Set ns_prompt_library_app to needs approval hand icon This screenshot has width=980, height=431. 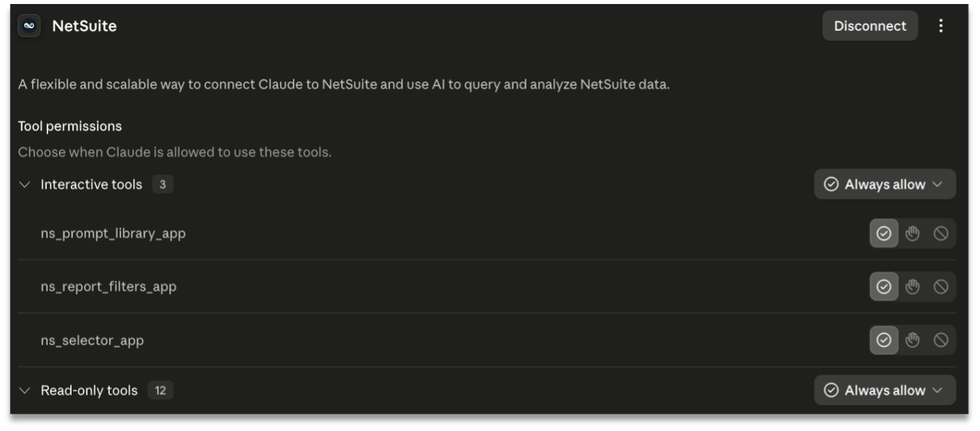912,234
